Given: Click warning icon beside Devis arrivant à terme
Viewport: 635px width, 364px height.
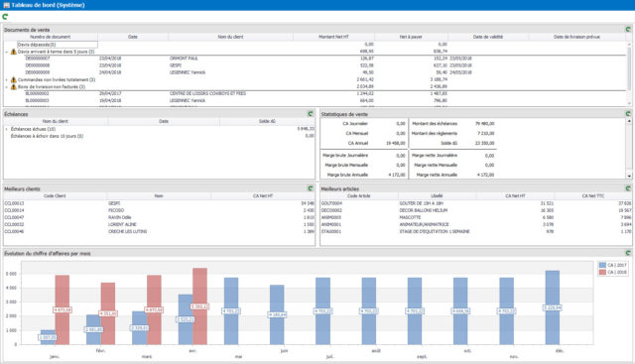Looking at the screenshot, I should [13, 52].
